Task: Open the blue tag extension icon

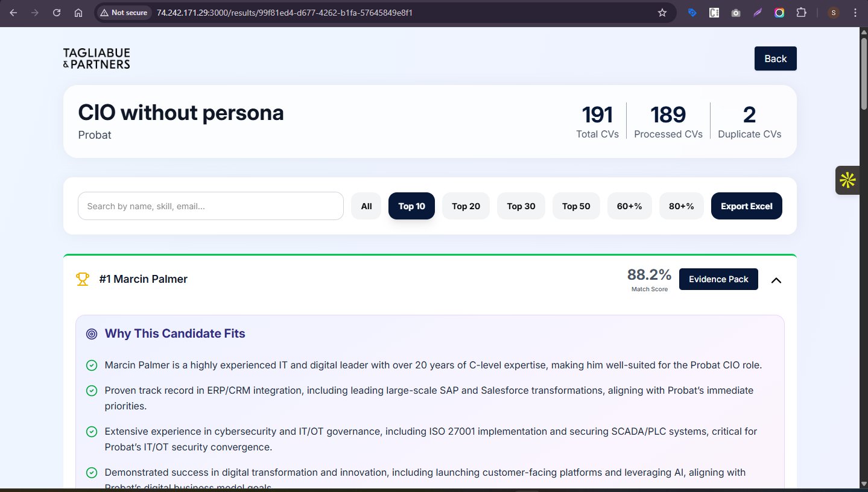Action: [x=692, y=13]
